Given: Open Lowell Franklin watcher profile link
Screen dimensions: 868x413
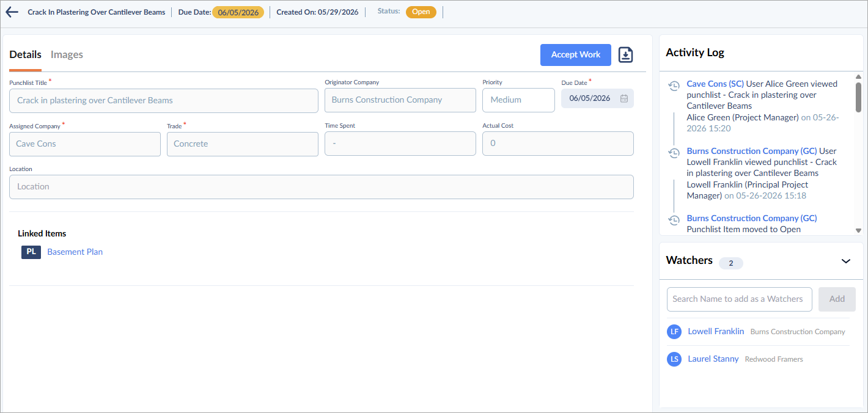Looking at the screenshot, I should pos(716,332).
